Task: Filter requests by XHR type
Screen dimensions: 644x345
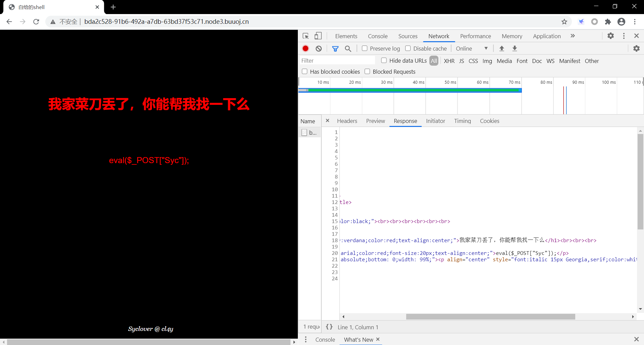Action: coord(449,61)
